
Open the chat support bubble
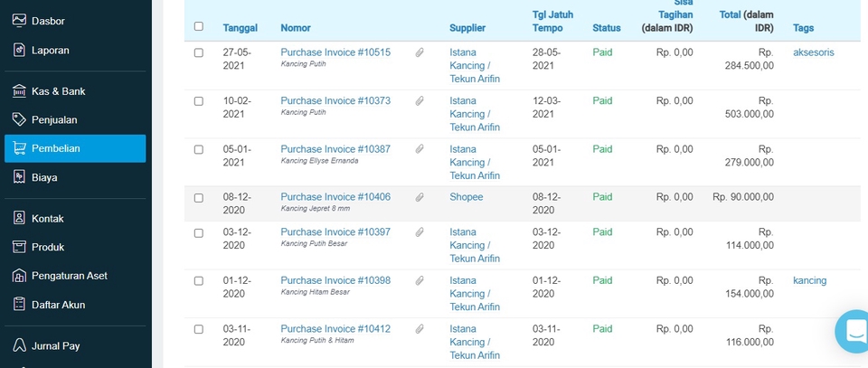pos(854,332)
